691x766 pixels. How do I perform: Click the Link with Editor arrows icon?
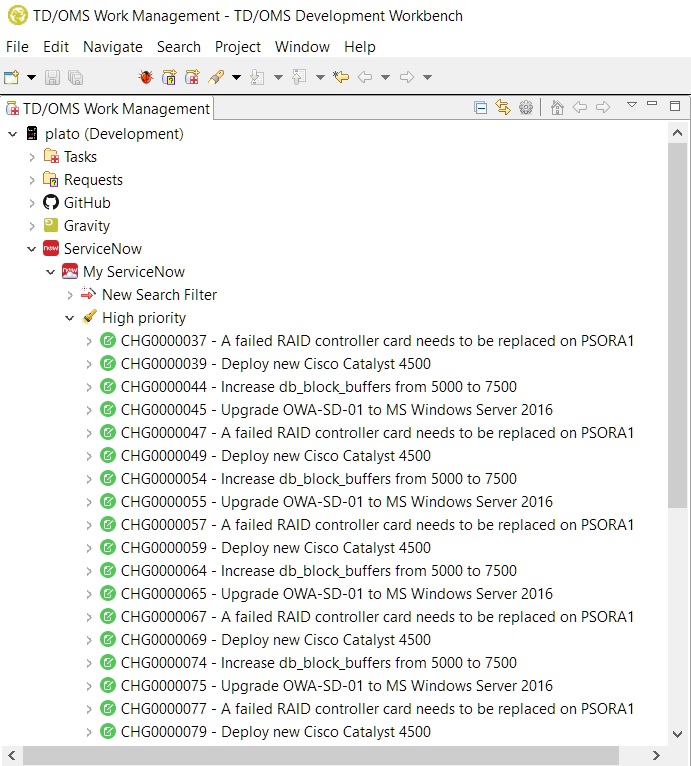point(502,107)
